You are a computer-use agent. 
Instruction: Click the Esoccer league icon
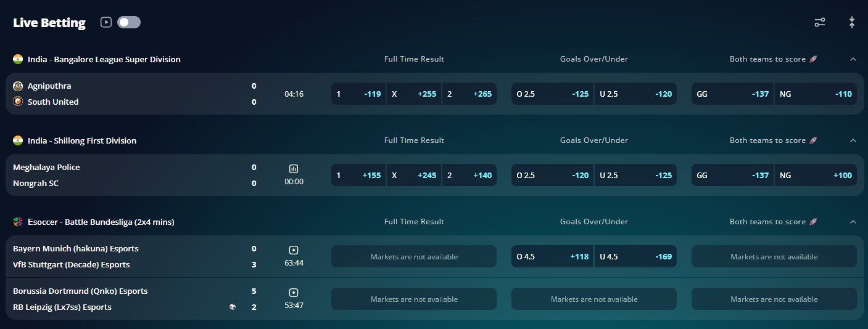click(18, 222)
